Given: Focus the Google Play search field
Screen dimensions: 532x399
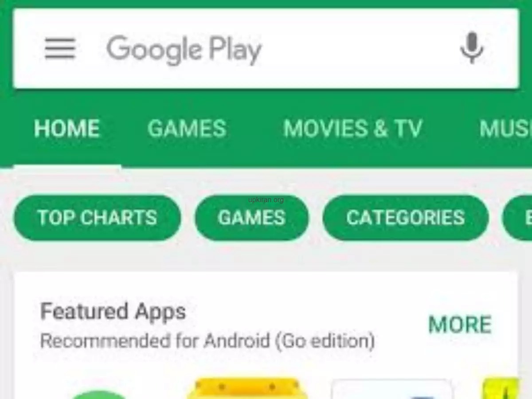Looking at the screenshot, I should click(x=266, y=49).
